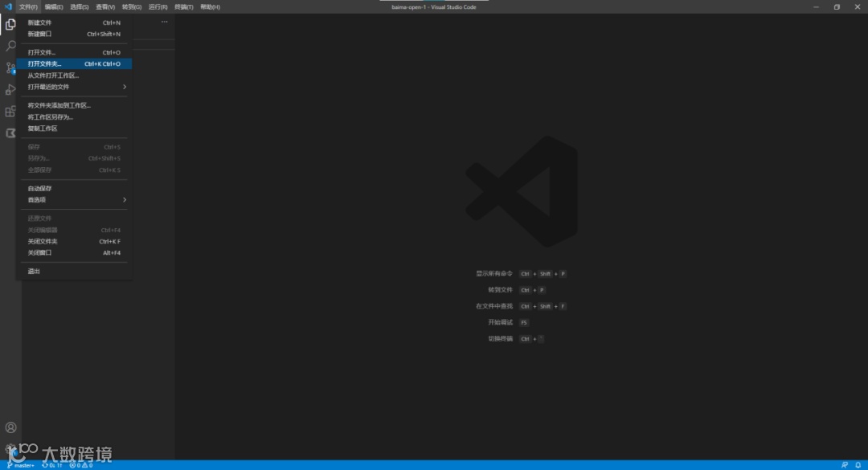Image resolution: width=868 pixels, height=470 pixels.
Task: Open the Extensions view icon
Action: tap(10, 111)
